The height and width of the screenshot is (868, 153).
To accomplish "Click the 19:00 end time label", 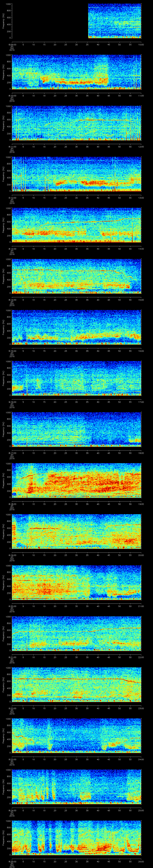I will [141, 504].
